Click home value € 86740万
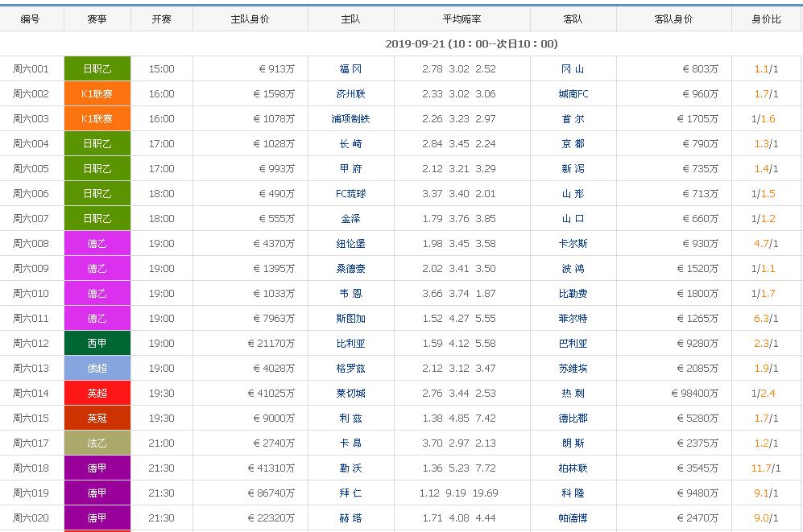The height and width of the screenshot is (532, 803). coord(271,493)
